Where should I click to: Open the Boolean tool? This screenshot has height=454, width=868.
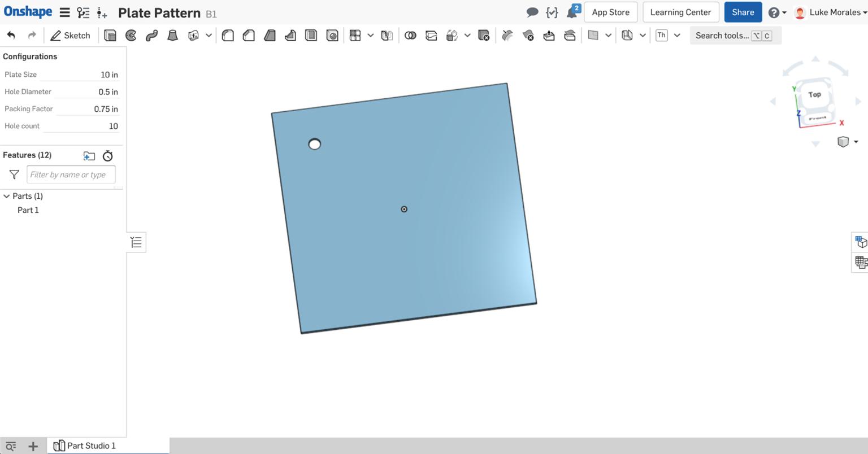pos(411,35)
